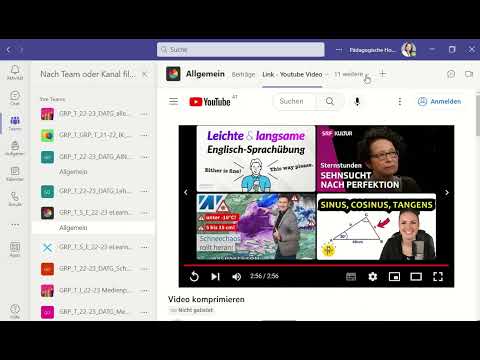Expand the '11 weitere' tabs dropdown
Screen dimensions: 480x360
(352, 74)
